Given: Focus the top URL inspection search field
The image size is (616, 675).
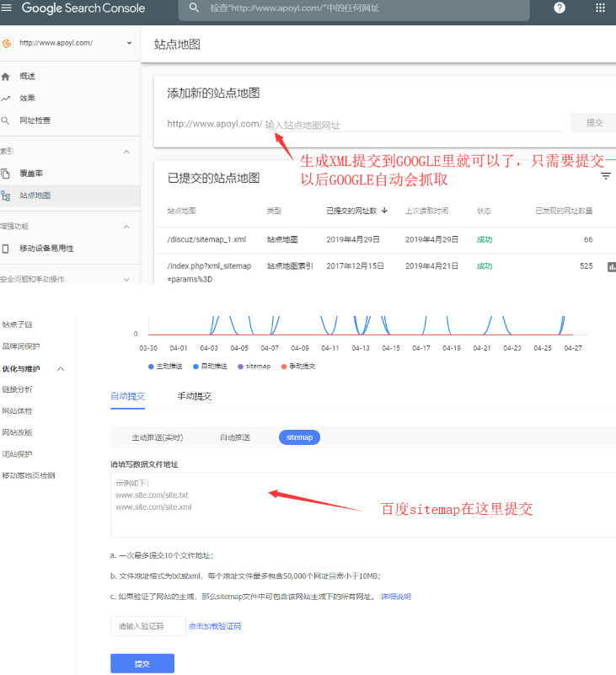Looking at the screenshot, I should tap(354, 8).
